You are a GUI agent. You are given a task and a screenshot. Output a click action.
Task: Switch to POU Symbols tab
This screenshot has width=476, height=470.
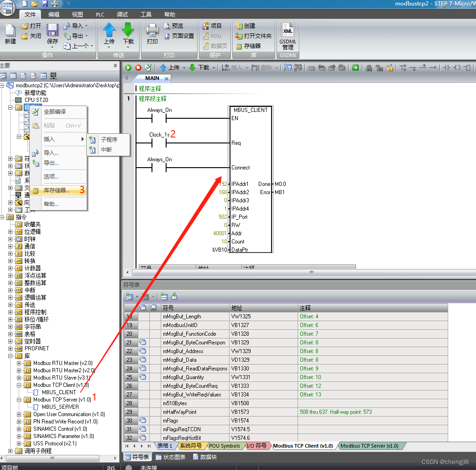coord(225,446)
